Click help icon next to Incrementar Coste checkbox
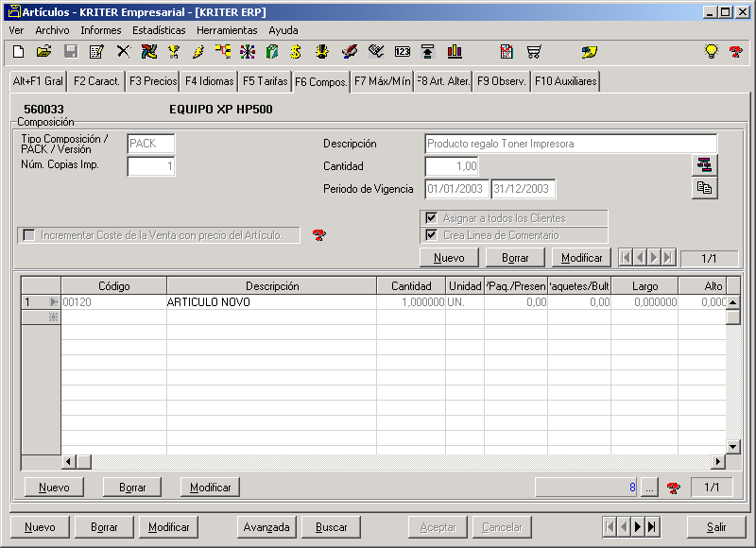Screen dimensions: 756x548 [x=318, y=235]
